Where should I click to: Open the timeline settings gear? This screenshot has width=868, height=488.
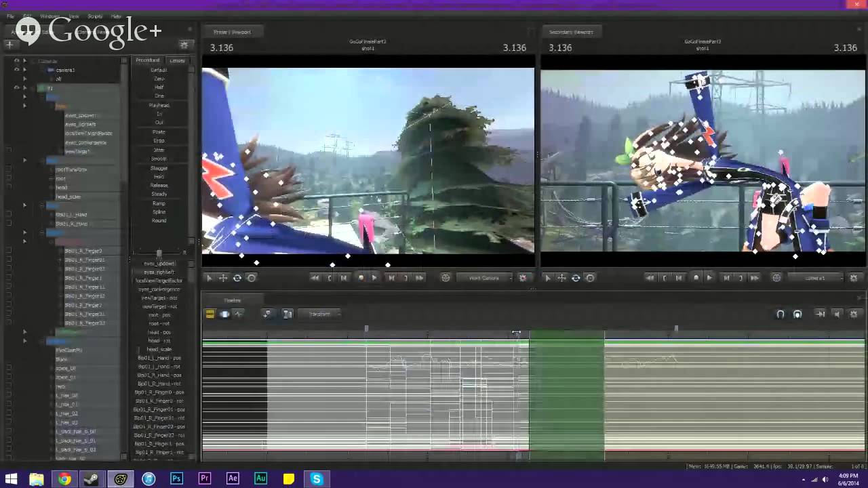[x=854, y=314]
